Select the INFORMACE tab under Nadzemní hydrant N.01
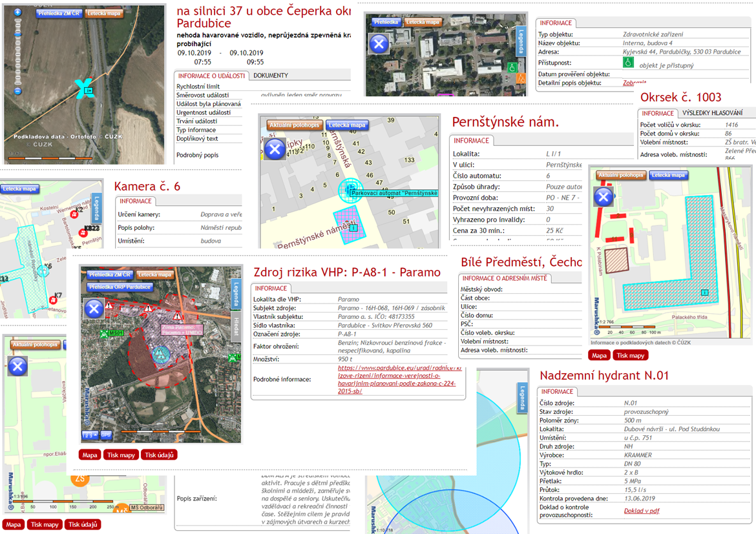 tap(558, 392)
